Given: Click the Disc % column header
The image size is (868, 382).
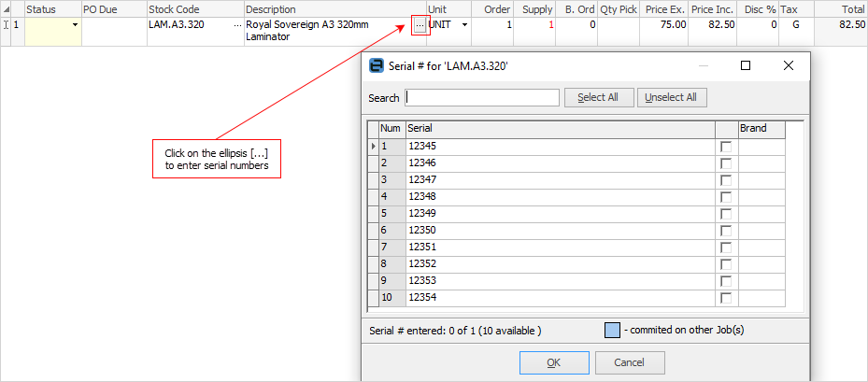Looking at the screenshot, I should click(759, 9).
